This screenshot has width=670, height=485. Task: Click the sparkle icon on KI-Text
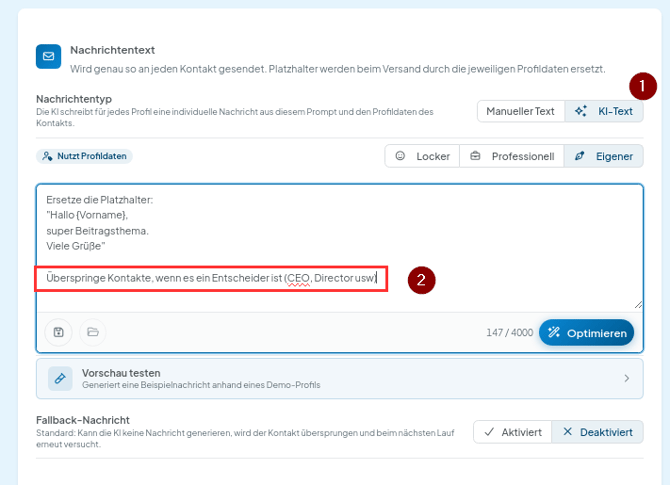[580, 111]
